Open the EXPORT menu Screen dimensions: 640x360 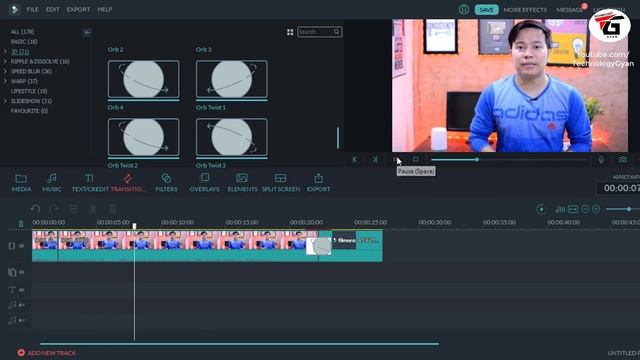tap(78, 9)
